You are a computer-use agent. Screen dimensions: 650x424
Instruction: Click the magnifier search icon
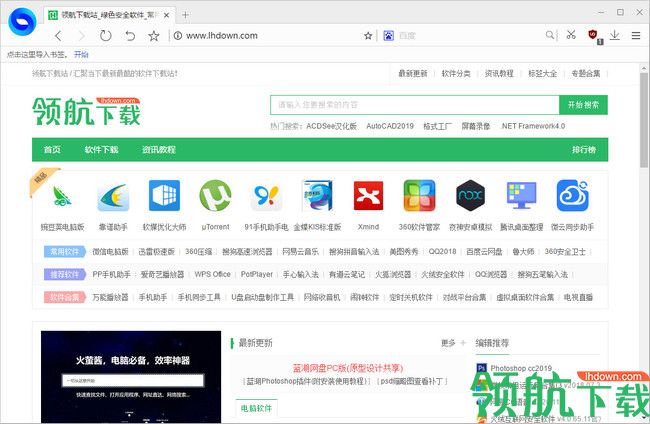coord(550,35)
